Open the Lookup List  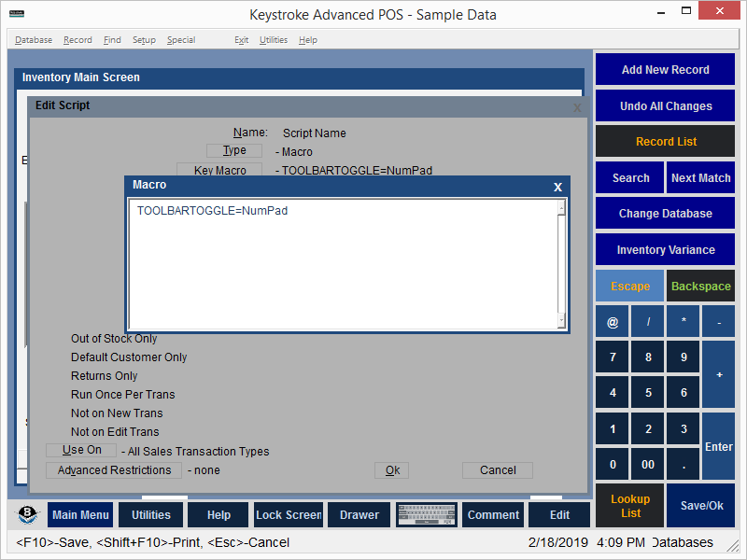(630, 506)
